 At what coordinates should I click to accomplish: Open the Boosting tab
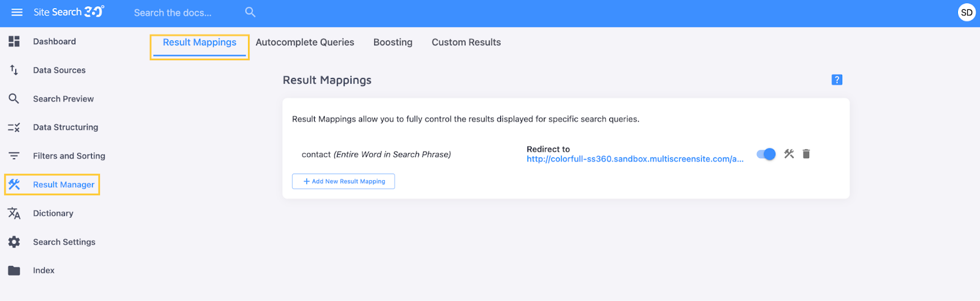pyautogui.click(x=393, y=42)
